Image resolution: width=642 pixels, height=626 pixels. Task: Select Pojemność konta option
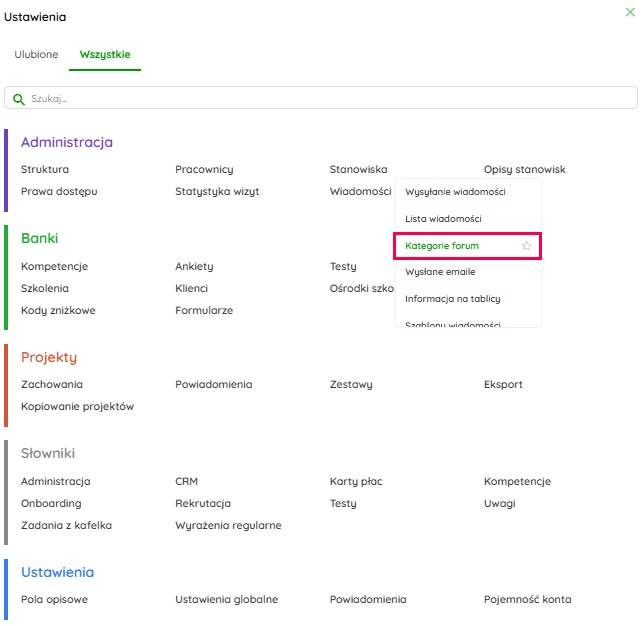click(x=527, y=599)
